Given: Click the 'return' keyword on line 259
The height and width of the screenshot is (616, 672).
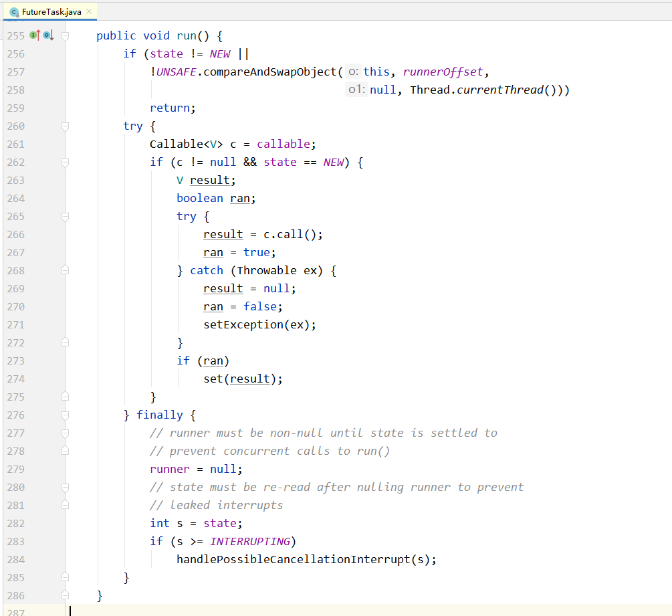Looking at the screenshot, I should (170, 108).
